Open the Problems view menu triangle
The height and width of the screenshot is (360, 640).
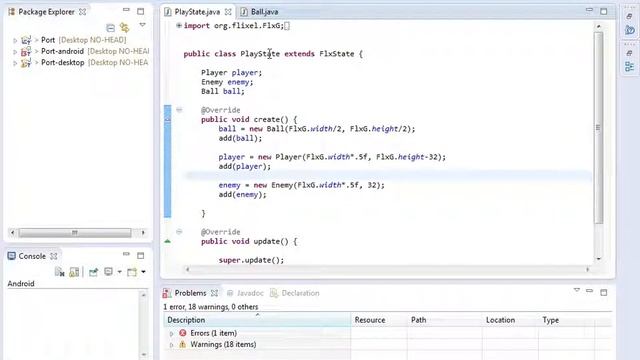tap(577, 290)
